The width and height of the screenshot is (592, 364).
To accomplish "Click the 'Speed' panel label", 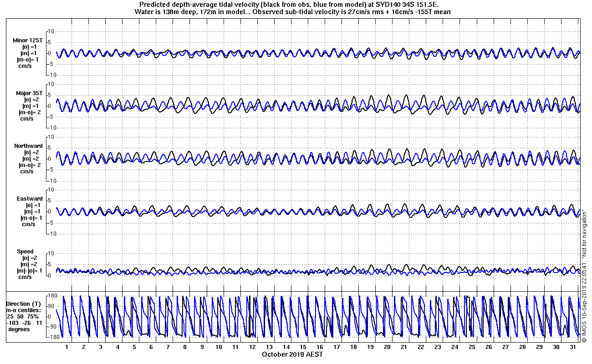I will coord(25,252).
